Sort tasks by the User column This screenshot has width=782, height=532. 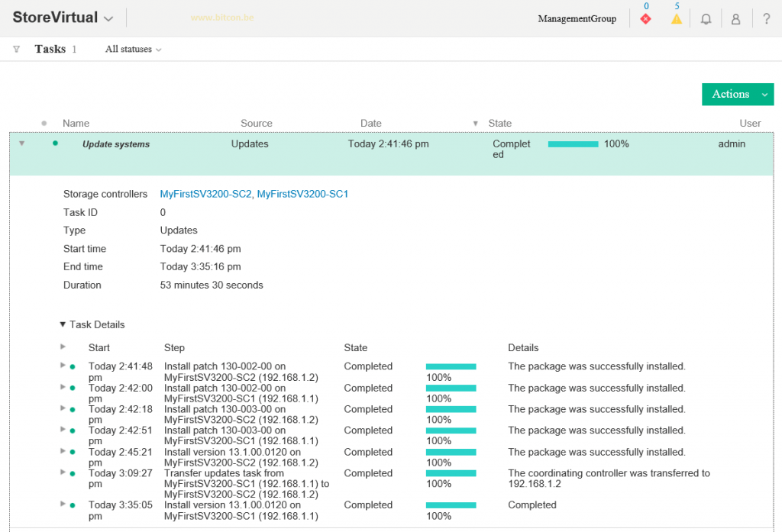click(x=750, y=123)
